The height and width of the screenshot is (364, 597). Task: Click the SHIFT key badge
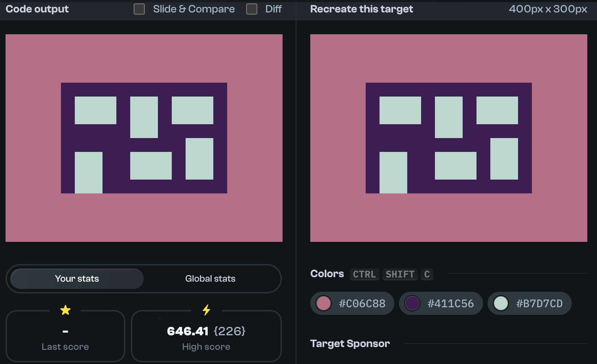click(x=400, y=274)
